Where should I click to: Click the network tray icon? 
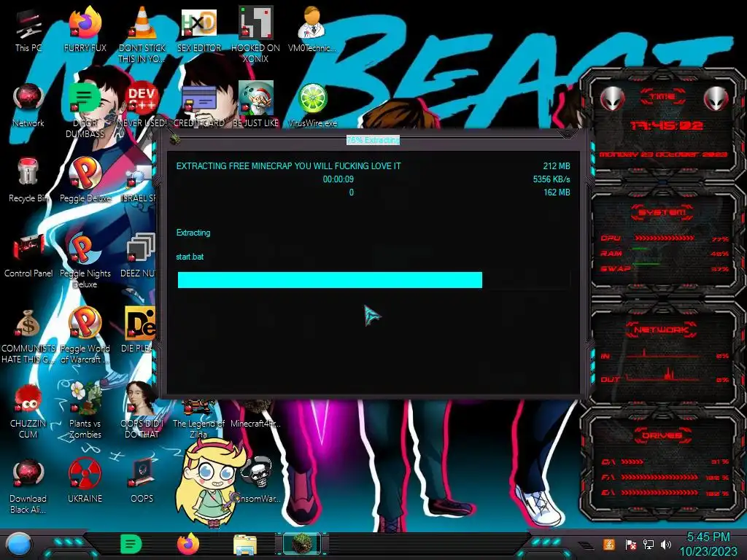pyautogui.click(x=648, y=544)
